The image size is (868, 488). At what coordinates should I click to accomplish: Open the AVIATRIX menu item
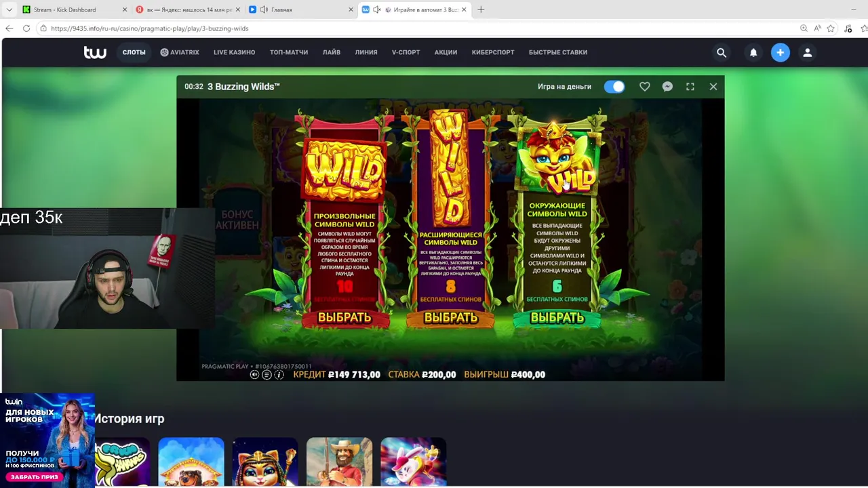point(180,52)
